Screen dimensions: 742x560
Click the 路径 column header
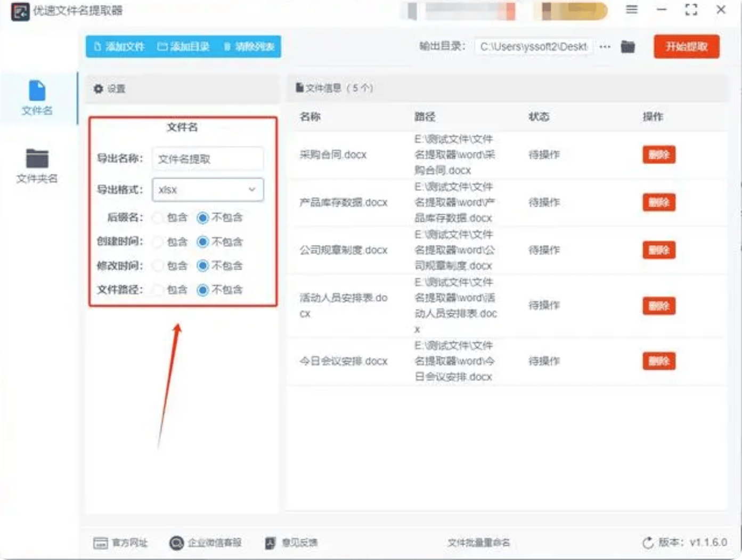(425, 117)
